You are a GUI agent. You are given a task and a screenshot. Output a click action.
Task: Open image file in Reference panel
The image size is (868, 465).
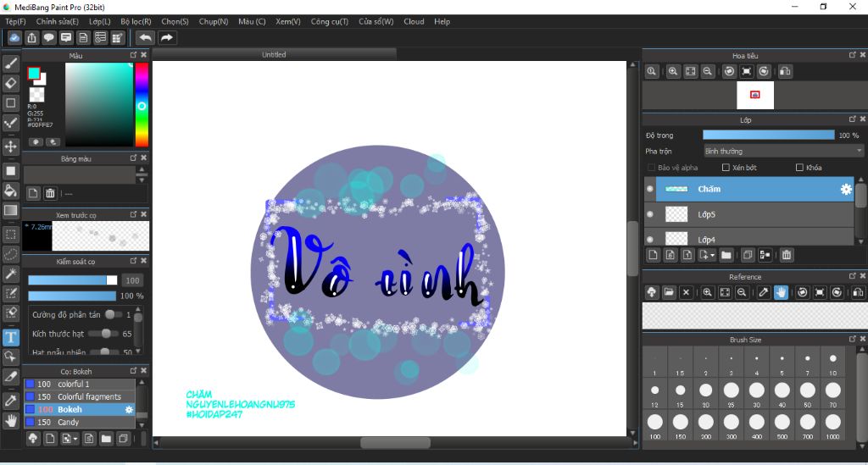[669, 292]
